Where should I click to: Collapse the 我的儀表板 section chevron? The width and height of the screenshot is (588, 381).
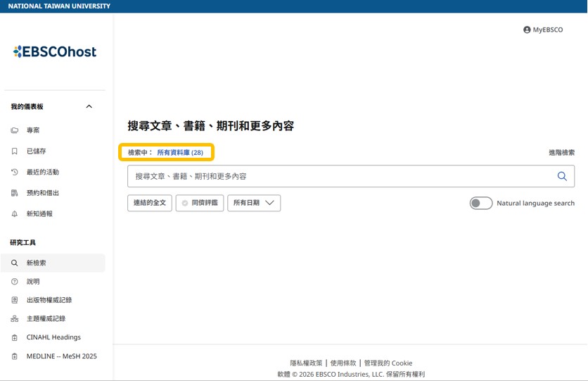click(x=89, y=106)
